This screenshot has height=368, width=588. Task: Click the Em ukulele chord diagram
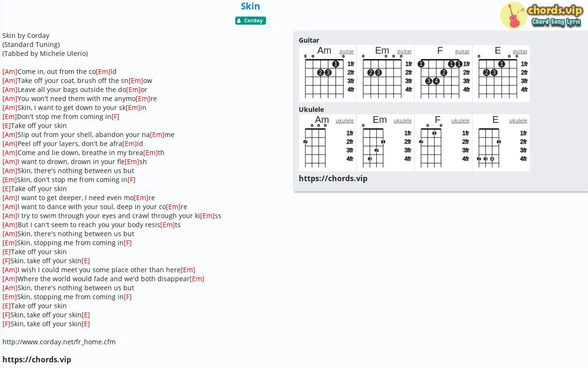386,143
